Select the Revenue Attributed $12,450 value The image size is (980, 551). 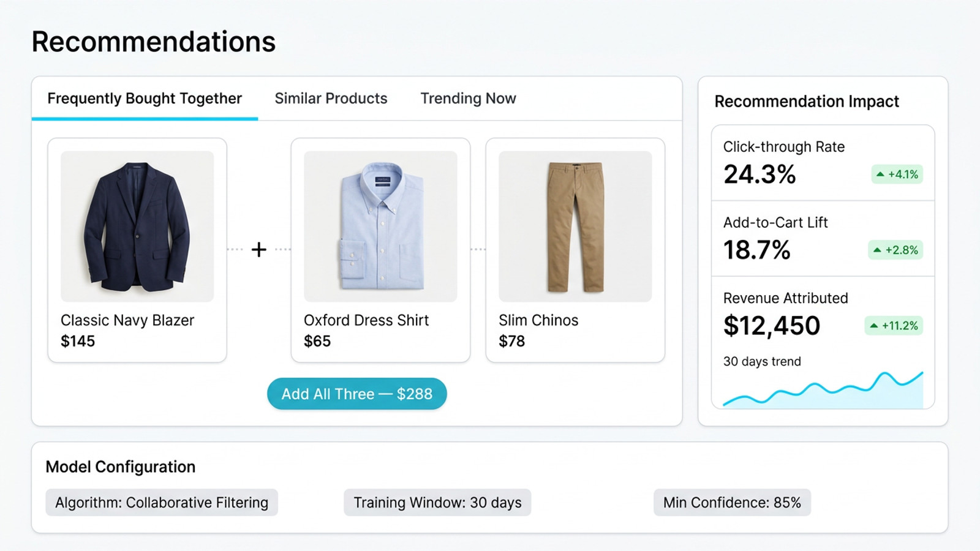click(772, 326)
